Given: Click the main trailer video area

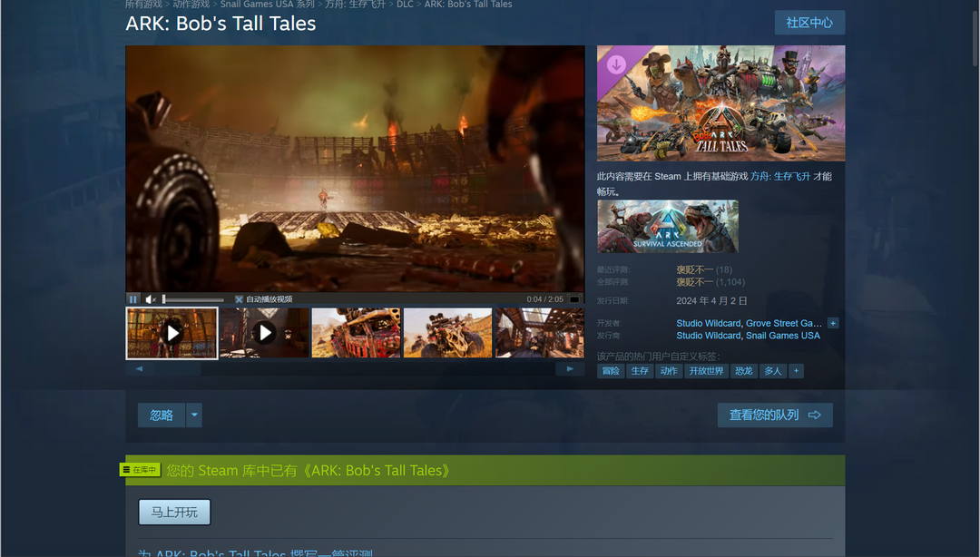Looking at the screenshot, I should click(355, 169).
